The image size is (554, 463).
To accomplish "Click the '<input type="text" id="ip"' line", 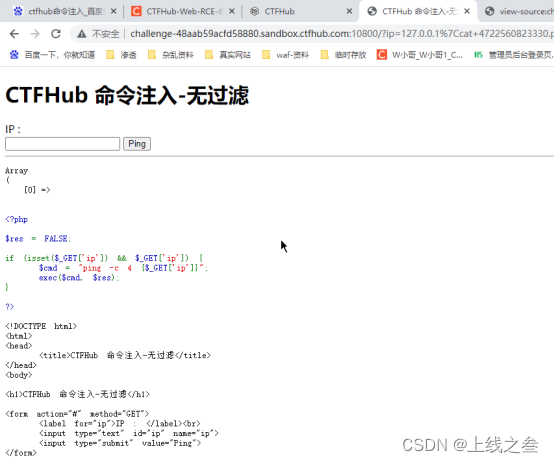I will point(129,433).
